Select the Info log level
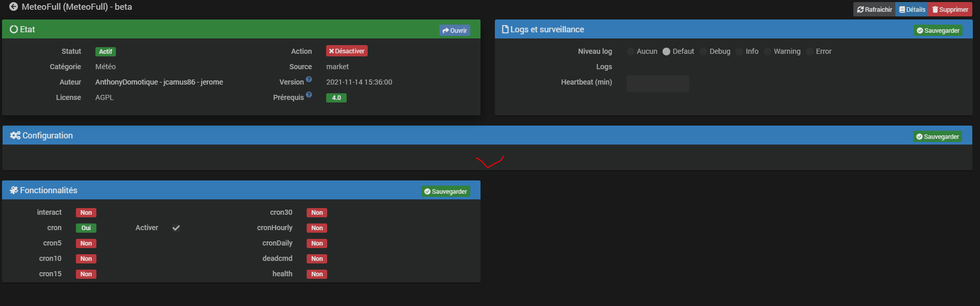This screenshot has width=980, height=306. pyautogui.click(x=739, y=51)
